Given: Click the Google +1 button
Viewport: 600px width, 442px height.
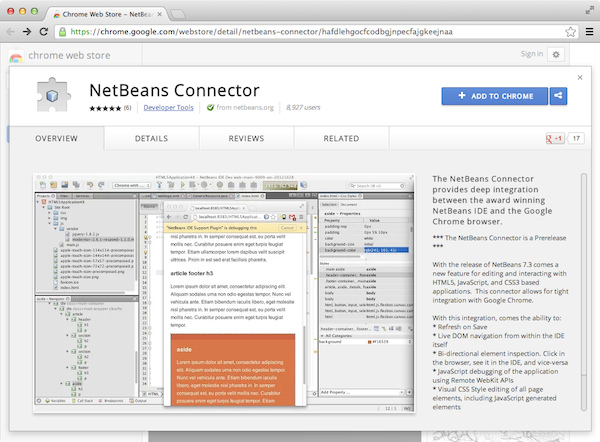Looking at the screenshot, I should coord(553,138).
